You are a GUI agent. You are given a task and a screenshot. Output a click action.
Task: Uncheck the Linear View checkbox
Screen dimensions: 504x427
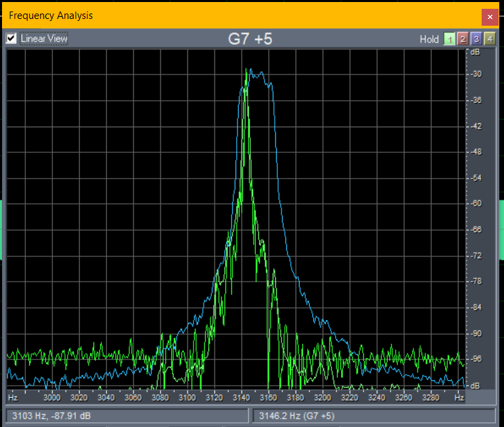click(x=12, y=39)
